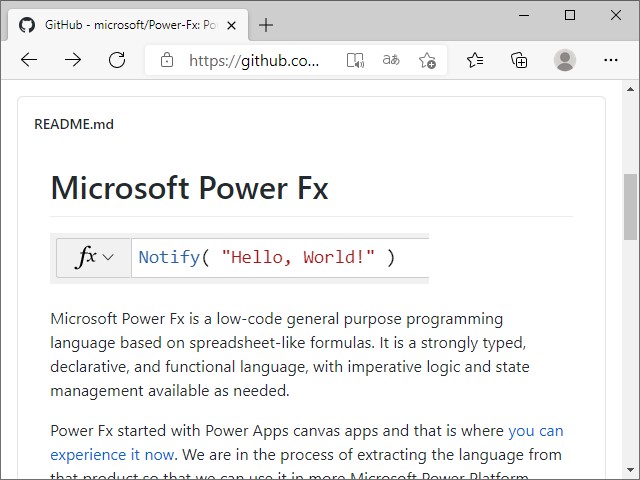Click the GitHub favicon on the tab
The image size is (640, 480).
[x=27, y=25]
